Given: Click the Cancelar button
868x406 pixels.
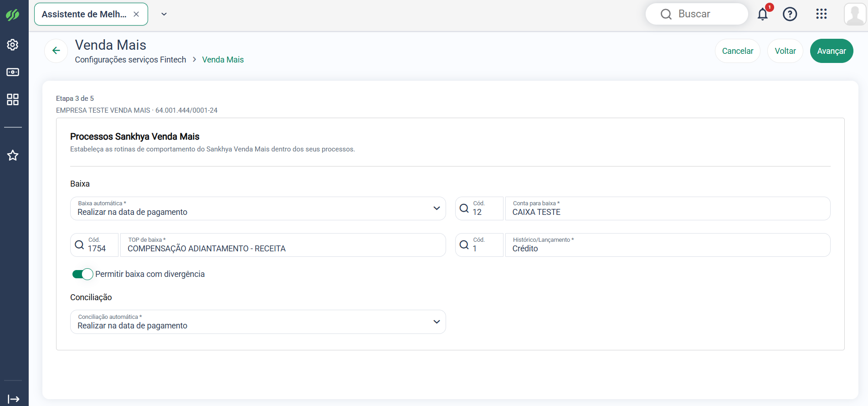Looking at the screenshot, I should 738,51.
